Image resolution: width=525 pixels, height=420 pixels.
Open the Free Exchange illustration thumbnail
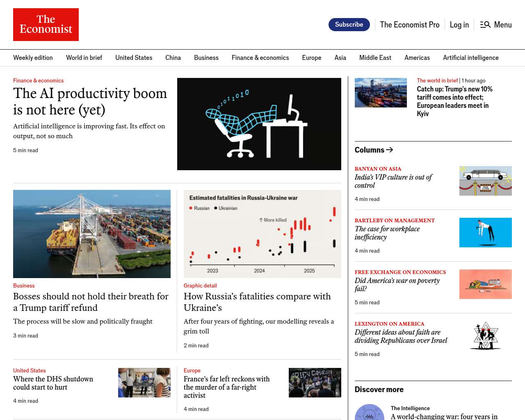(486, 284)
